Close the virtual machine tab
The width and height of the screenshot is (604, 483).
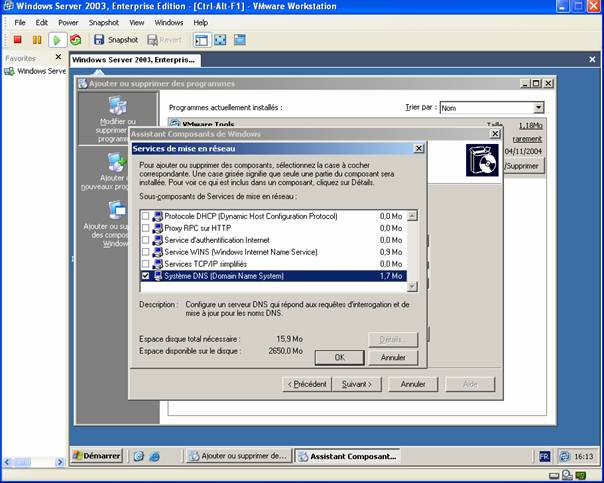tap(592, 59)
